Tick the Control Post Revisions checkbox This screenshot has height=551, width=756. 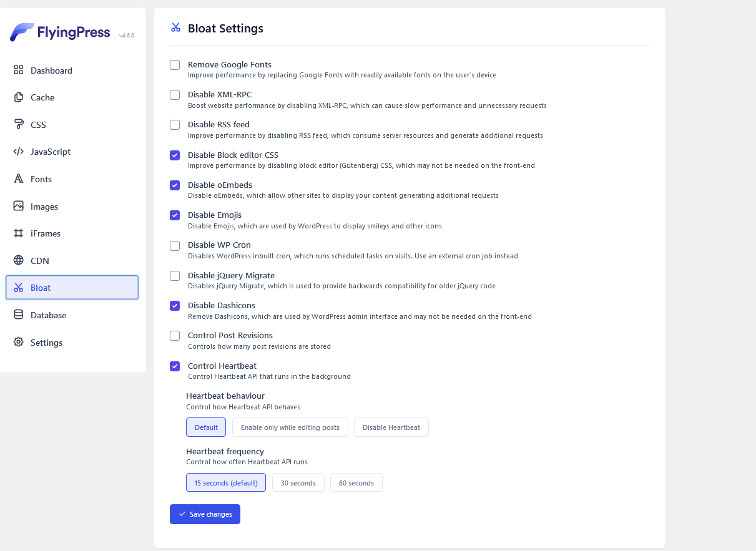pos(175,336)
